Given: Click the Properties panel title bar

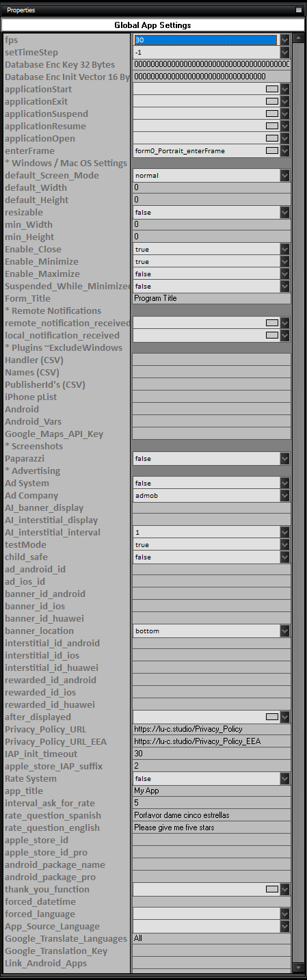Looking at the screenshot, I should point(153,10).
